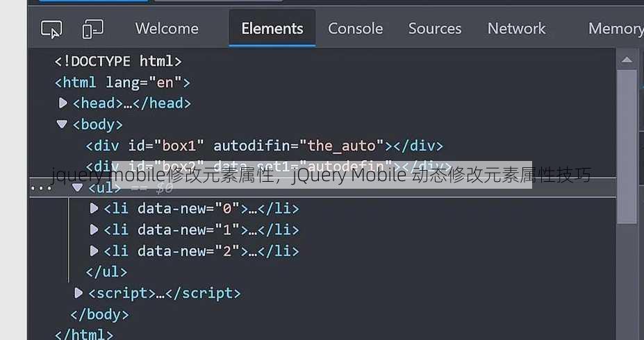This screenshot has height=340, width=644.
Task: Select the closing </html> tag line
Action: click(x=84, y=334)
